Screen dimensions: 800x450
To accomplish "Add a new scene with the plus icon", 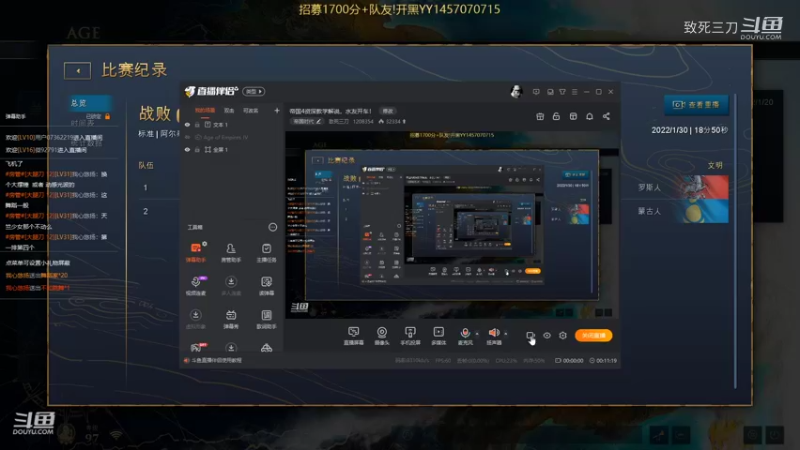I will tap(277, 110).
